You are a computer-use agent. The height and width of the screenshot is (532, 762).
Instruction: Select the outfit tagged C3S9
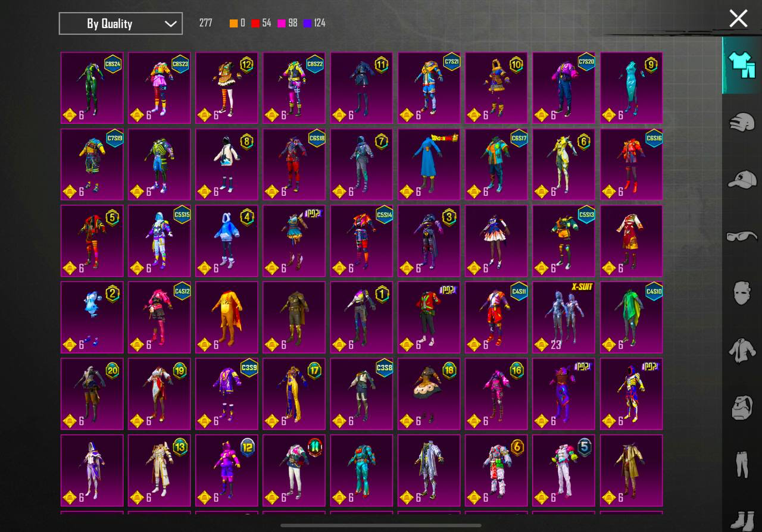pyautogui.click(x=227, y=394)
